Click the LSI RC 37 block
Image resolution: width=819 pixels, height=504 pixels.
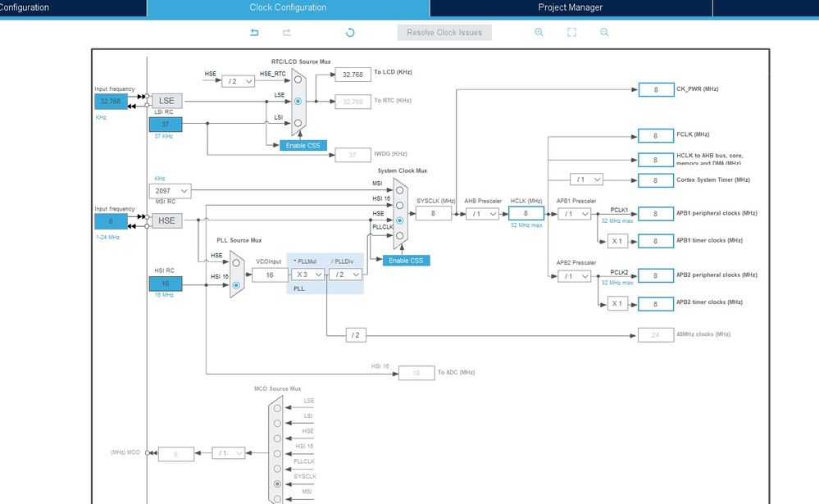166,125
